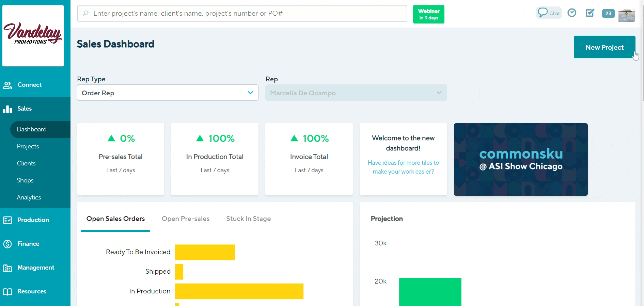Click the '20k' axis label
This screenshot has height=306, width=644.
pos(380,281)
